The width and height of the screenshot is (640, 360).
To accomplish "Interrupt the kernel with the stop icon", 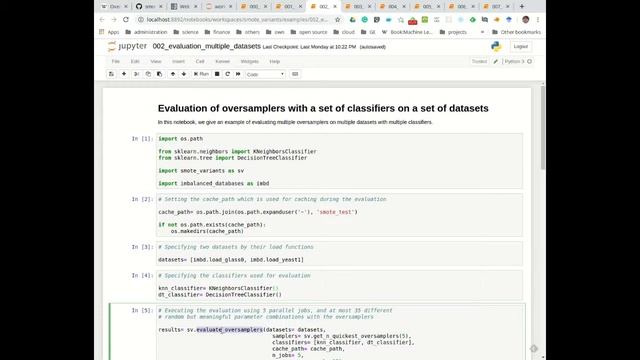I will pyautogui.click(x=217, y=74).
